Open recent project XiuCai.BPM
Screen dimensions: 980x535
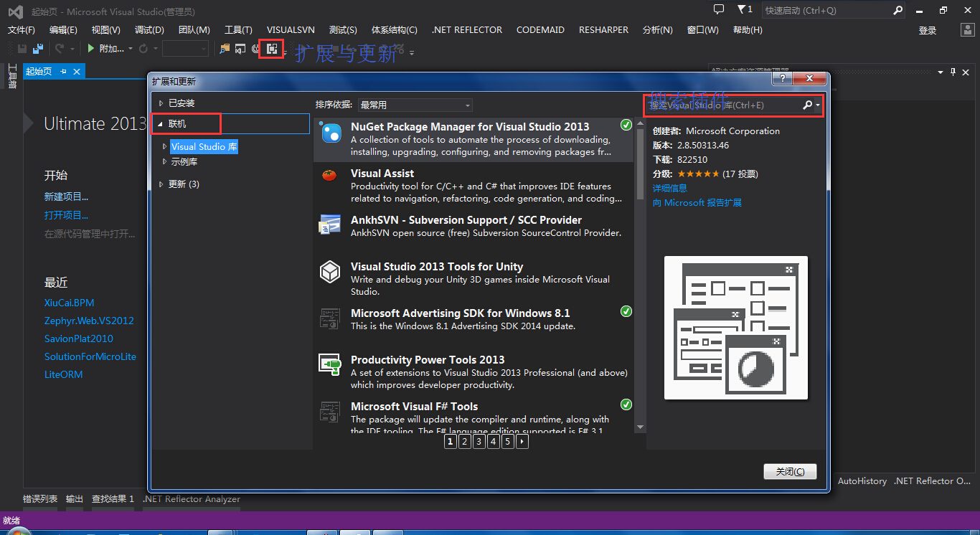(70, 303)
